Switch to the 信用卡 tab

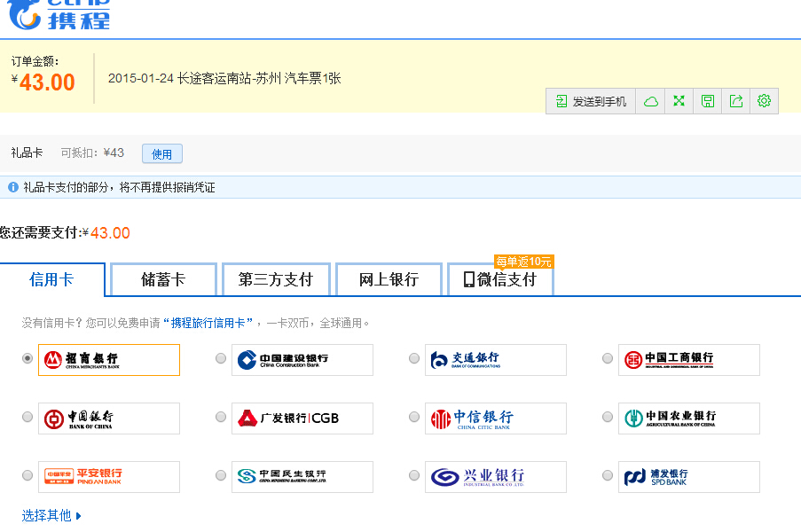(52, 279)
